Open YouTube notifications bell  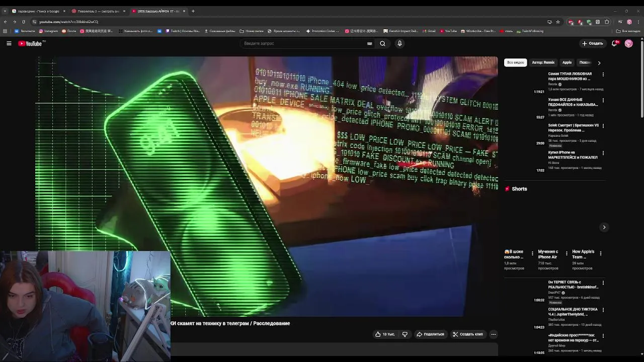[614, 44]
